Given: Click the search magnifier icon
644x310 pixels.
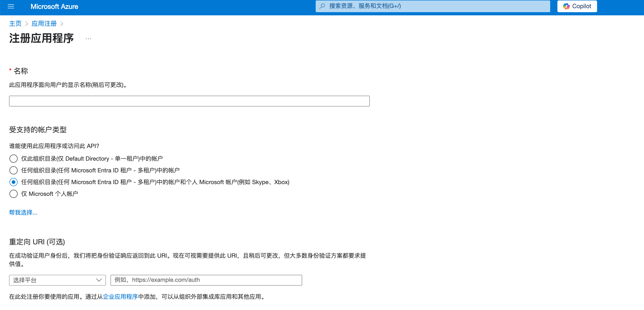Looking at the screenshot, I should coord(322,6).
